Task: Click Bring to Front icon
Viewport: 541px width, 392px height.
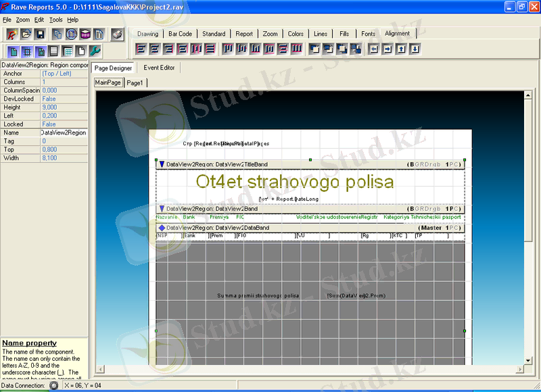Action: click(342, 49)
